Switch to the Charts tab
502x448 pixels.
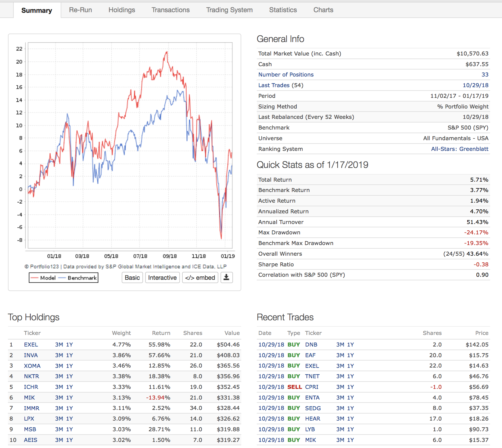tap(323, 10)
